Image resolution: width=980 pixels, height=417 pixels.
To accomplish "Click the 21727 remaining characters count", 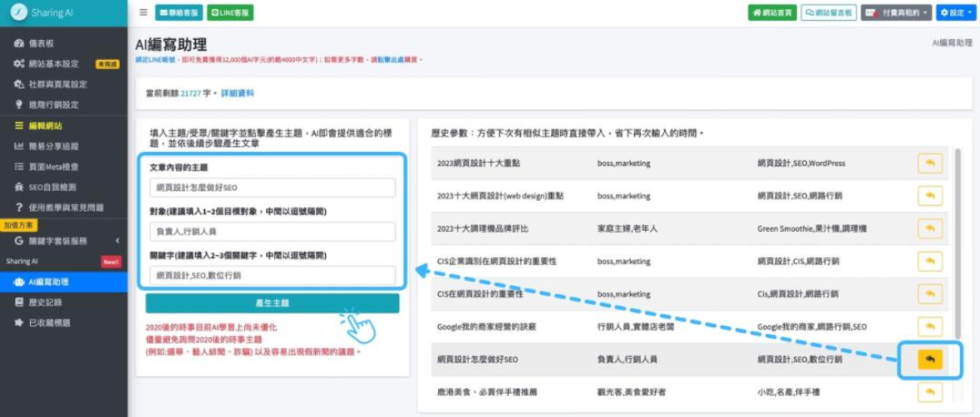I will (190, 93).
